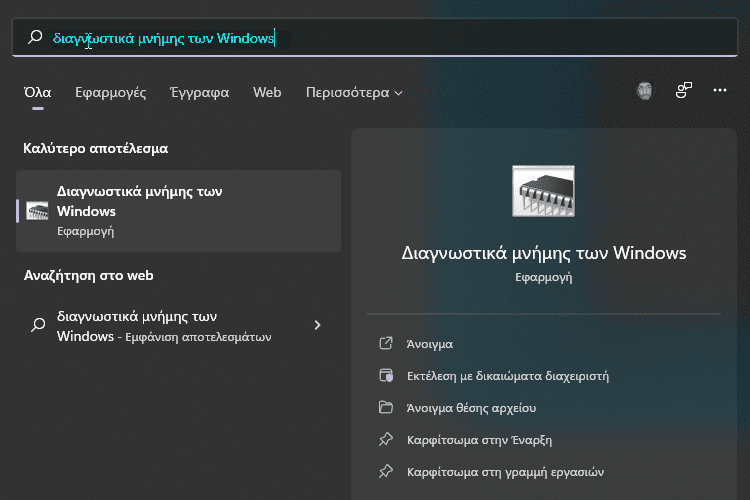This screenshot has height=500, width=750.
Task: Click the shield icon for Εκτέλεση με δικαιώματα διαχειριστή
Action: click(386, 375)
